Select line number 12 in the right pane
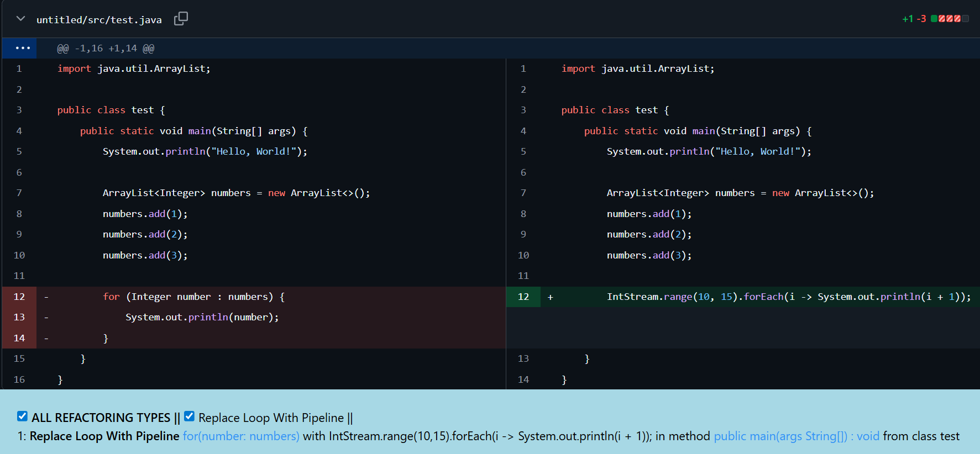 pyautogui.click(x=523, y=297)
